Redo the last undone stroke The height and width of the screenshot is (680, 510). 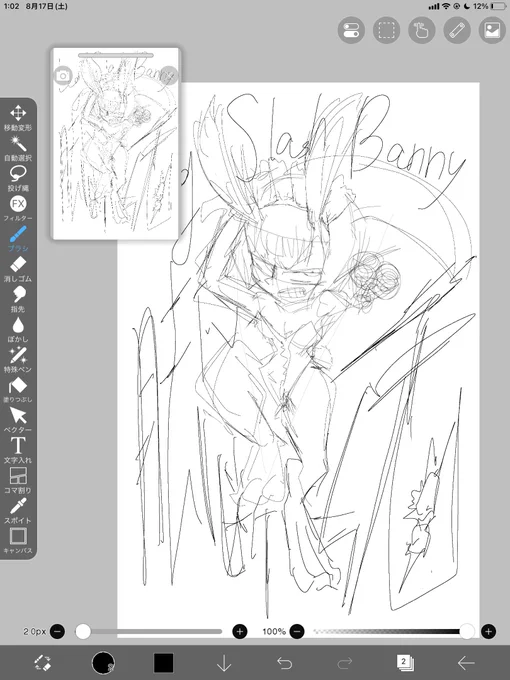[x=345, y=663]
